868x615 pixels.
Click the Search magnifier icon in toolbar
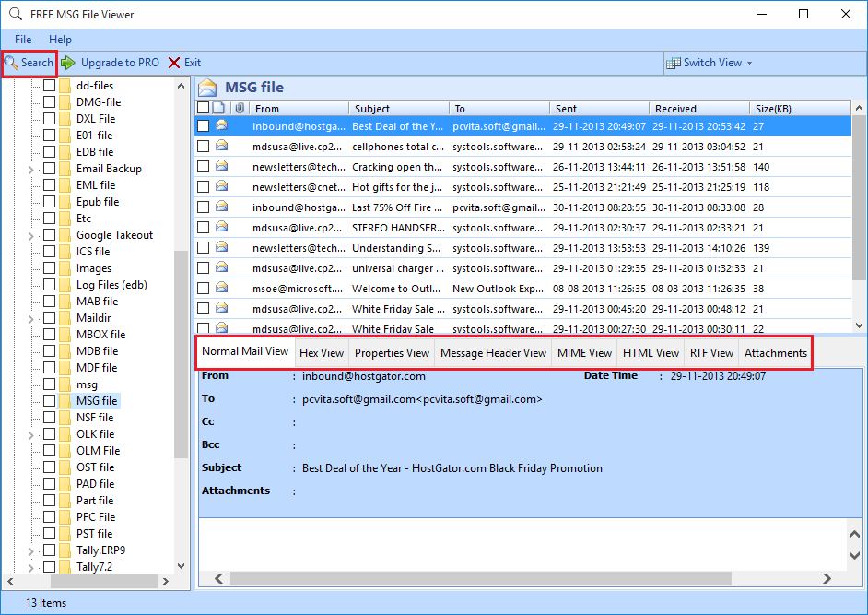12,63
